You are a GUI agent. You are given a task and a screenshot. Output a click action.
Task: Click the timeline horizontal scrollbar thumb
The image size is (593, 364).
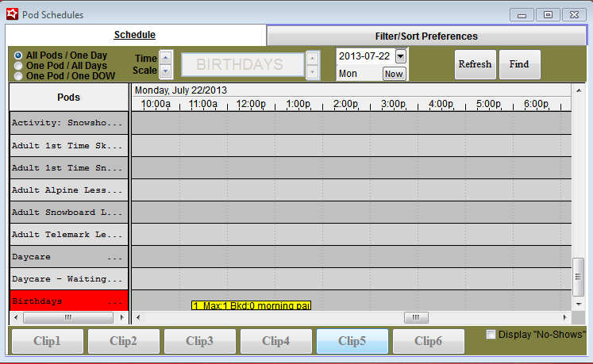click(416, 317)
